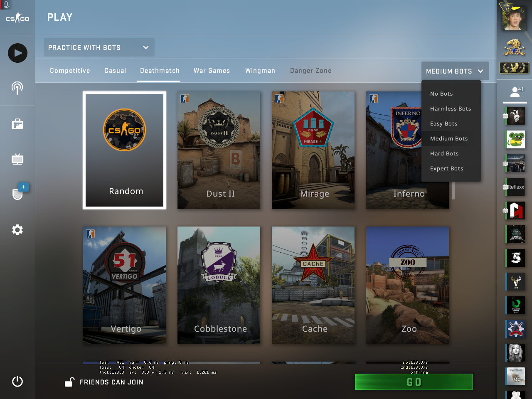
Task: Choose Harmless Bots from the difficulty list
Action: (x=451, y=109)
